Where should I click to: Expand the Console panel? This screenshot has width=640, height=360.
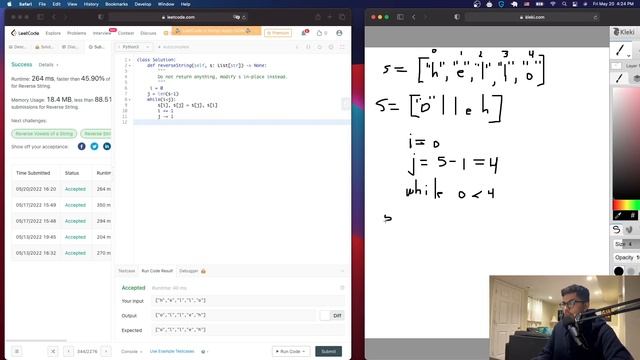[x=131, y=351]
